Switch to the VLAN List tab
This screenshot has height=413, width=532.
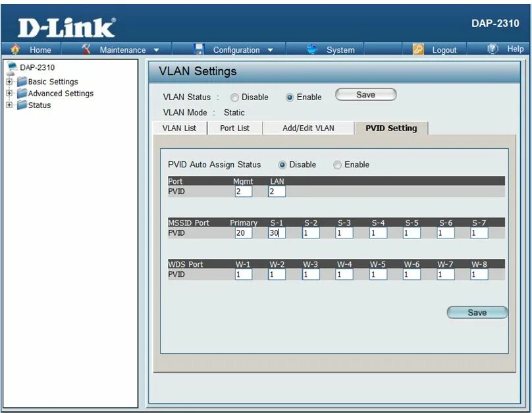(178, 128)
